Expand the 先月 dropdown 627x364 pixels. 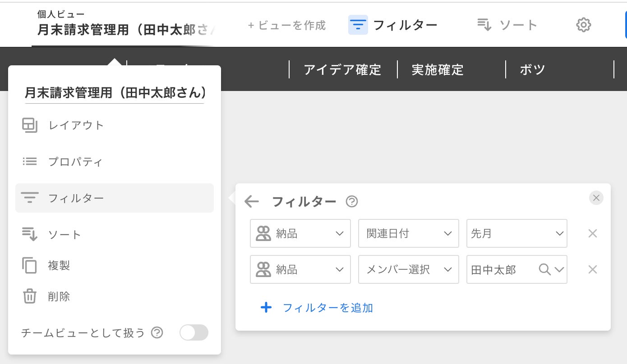click(516, 233)
